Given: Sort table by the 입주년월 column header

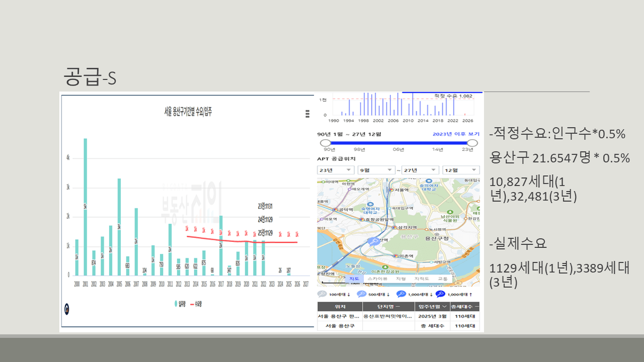Looking at the screenshot, I should point(432,306).
